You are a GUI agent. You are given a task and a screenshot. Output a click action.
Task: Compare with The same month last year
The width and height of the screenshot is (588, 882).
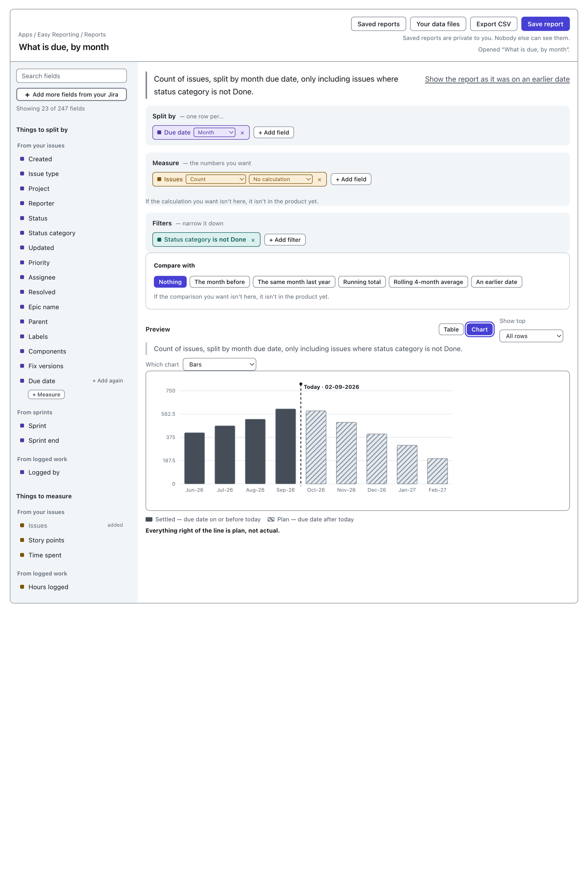point(294,282)
